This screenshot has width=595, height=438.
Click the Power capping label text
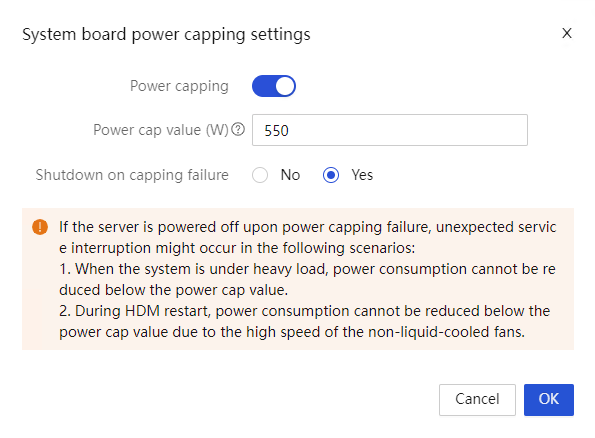tap(179, 86)
